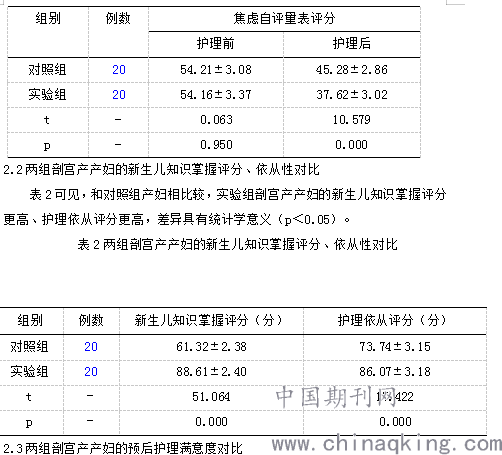The height and width of the screenshot is (455, 502).
Task: Click the 表 2 table caption line
Action: coord(237,244)
